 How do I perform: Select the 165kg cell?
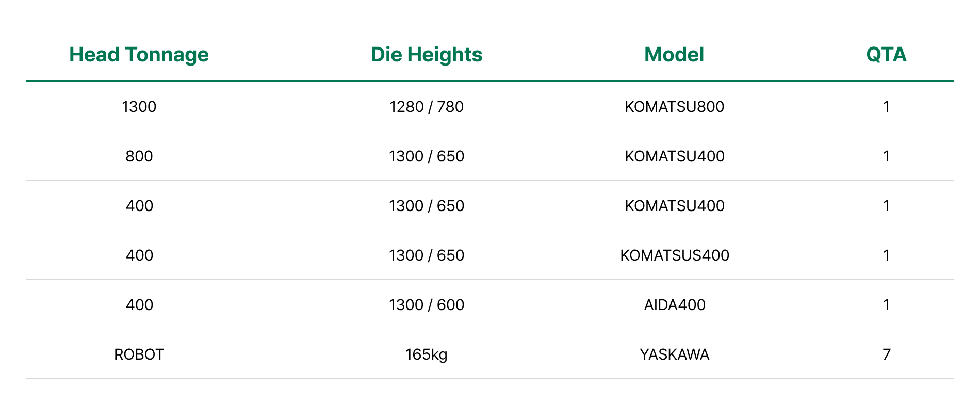point(427,354)
